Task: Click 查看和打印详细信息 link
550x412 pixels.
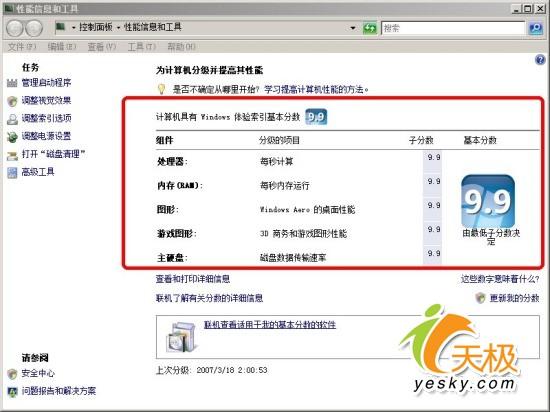Action: [x=193, y=279]
